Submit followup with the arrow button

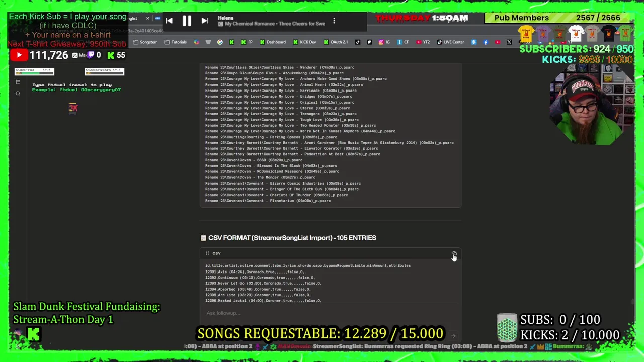453,336
